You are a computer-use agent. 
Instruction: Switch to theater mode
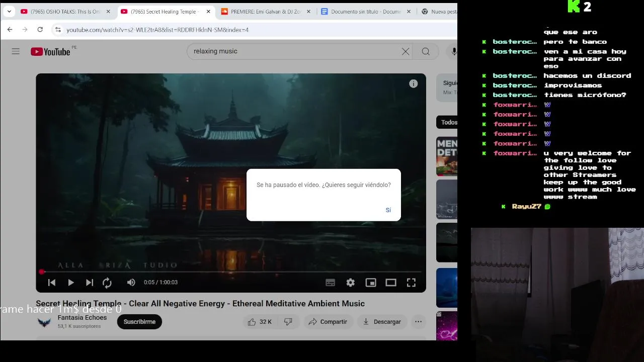pos(391,283)
